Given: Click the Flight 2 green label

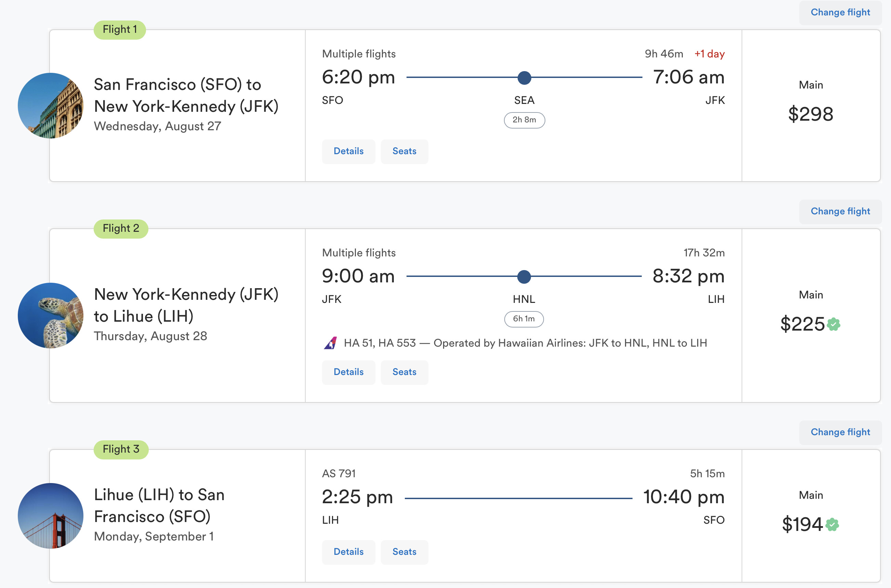Looking at the screenshot, I should pyautogui.click(x=121, y=228).
